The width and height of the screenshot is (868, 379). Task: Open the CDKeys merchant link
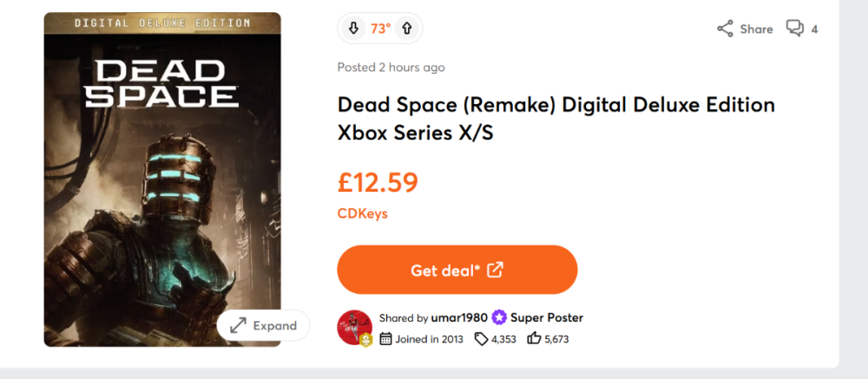coord(362,213)
